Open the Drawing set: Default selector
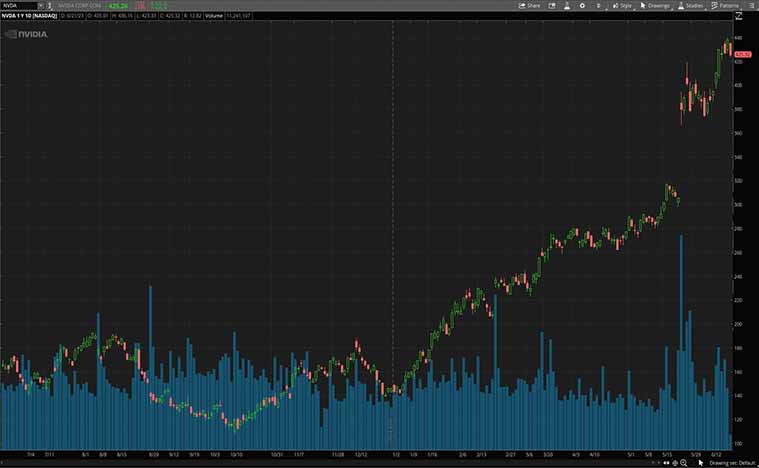 [732, 463]
